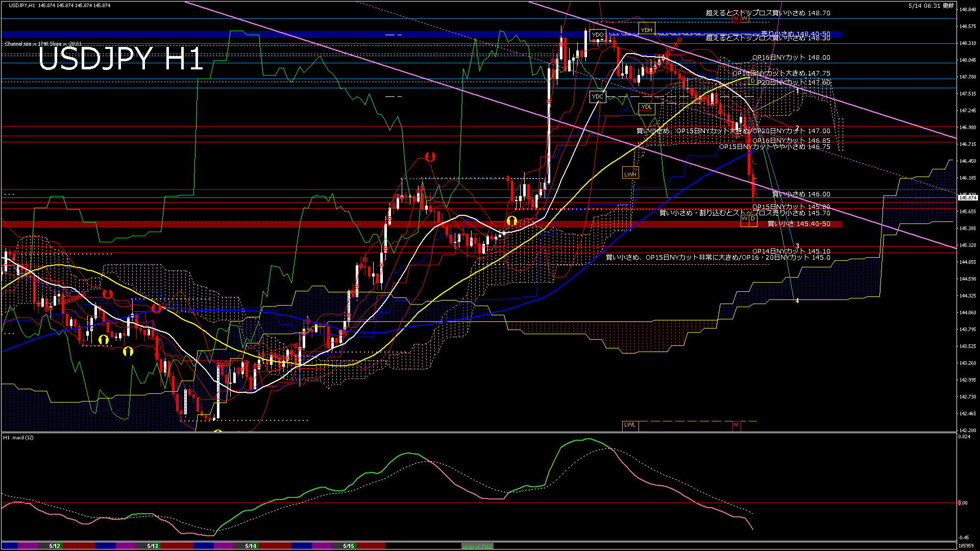Toggle the macd ON button
The height and width of the screenshot is (551, 980).
(x=477, y=546)
